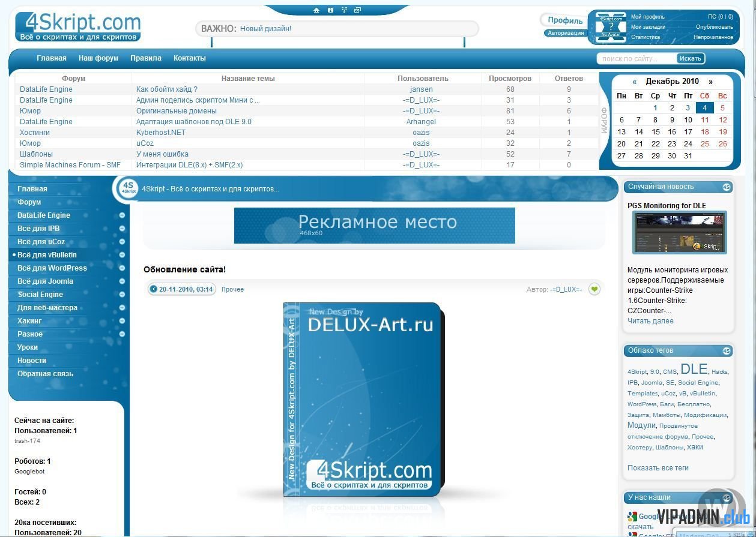Expand the DataLife Engine sidebar section
This screenshot has height=537, width=756.
[x=122, y=215]
